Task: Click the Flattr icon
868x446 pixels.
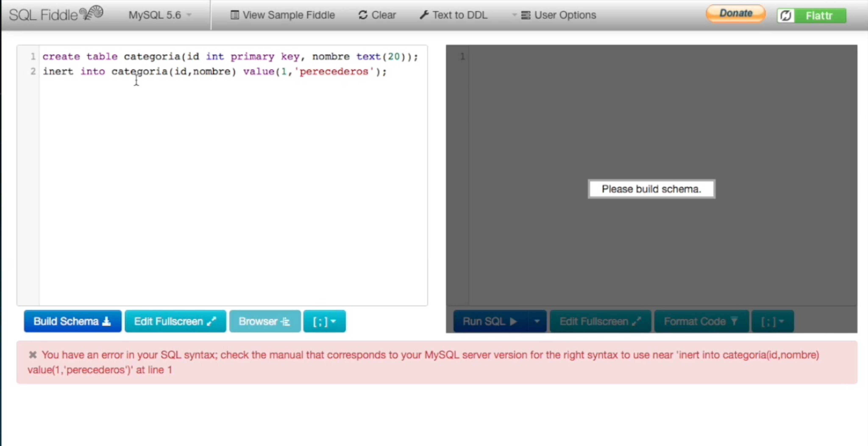Action: point(786,16)
